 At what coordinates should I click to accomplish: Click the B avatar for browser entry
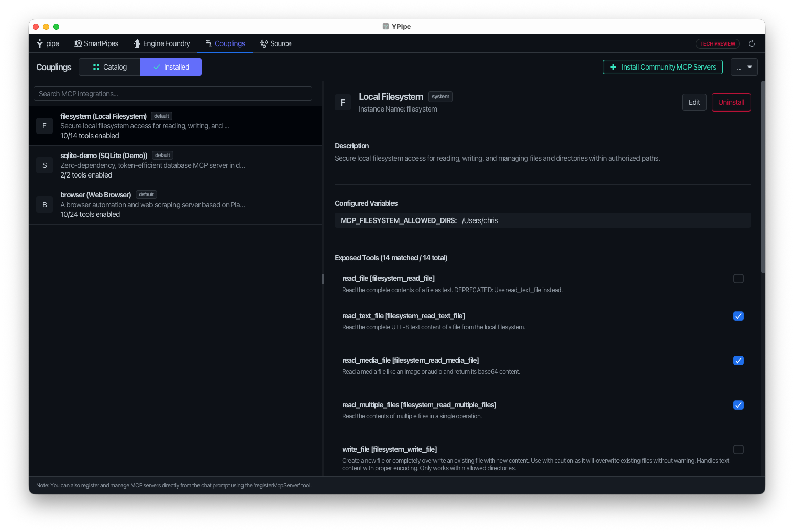click(x=45, y=205)
